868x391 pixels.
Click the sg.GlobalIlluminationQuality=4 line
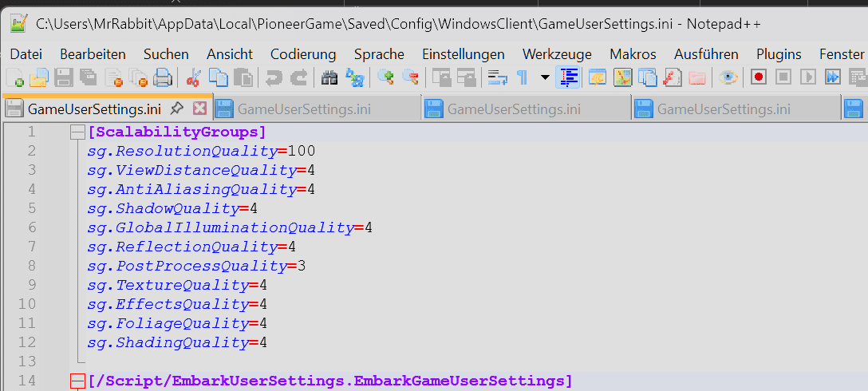(230, 227)
